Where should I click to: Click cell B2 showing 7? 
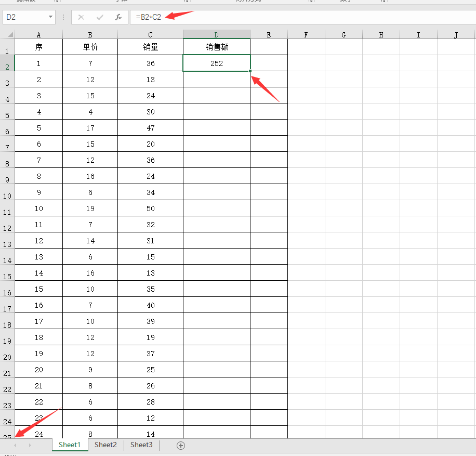click(x=90, y=63)
